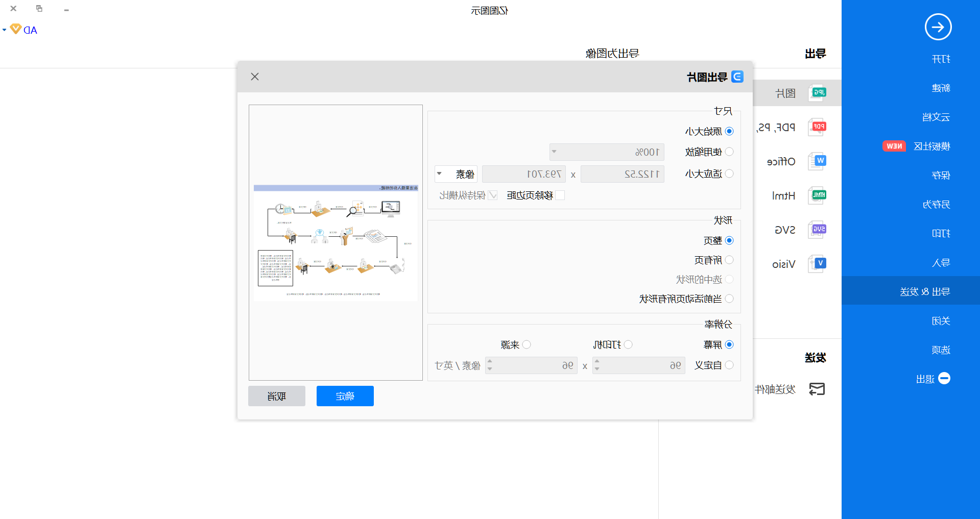
Task: Select the 适应大小 radio button
Action: (x=729, y=174)
